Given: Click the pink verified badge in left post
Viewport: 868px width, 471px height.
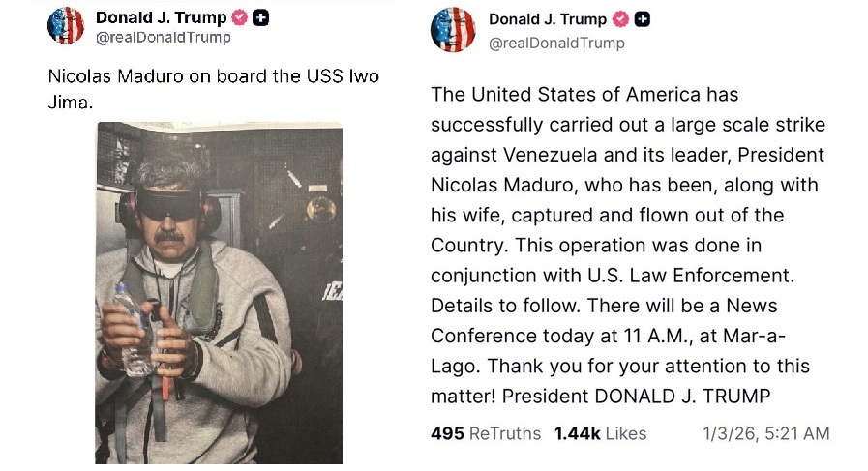Looking at the screenshot, I should click(240, 17).
